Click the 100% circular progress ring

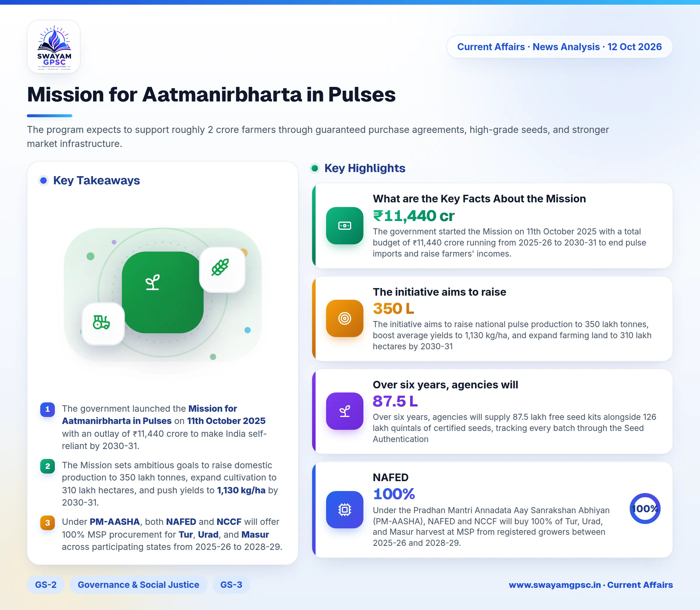(645, 509)
